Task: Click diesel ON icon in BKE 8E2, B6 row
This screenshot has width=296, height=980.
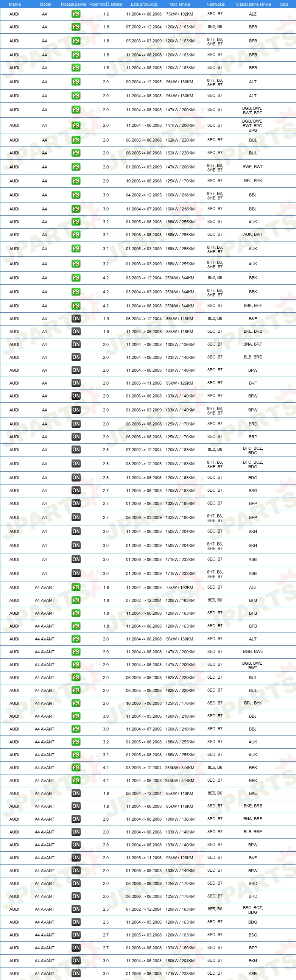Action: [76, 319]
